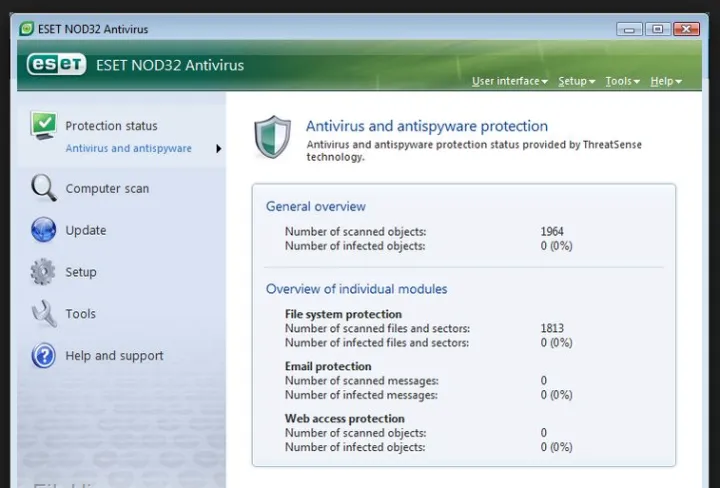Click the antivirus shield icon

pyautogui.click(x=272, y=136)
